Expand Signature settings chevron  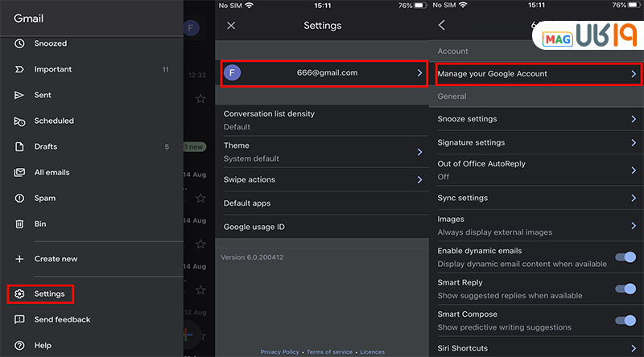pos(634,143)
